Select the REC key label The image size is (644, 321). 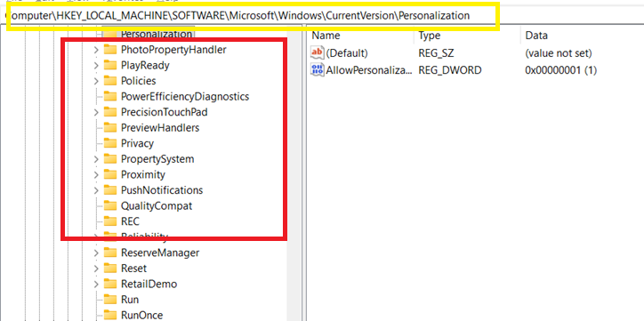point(130,221)
